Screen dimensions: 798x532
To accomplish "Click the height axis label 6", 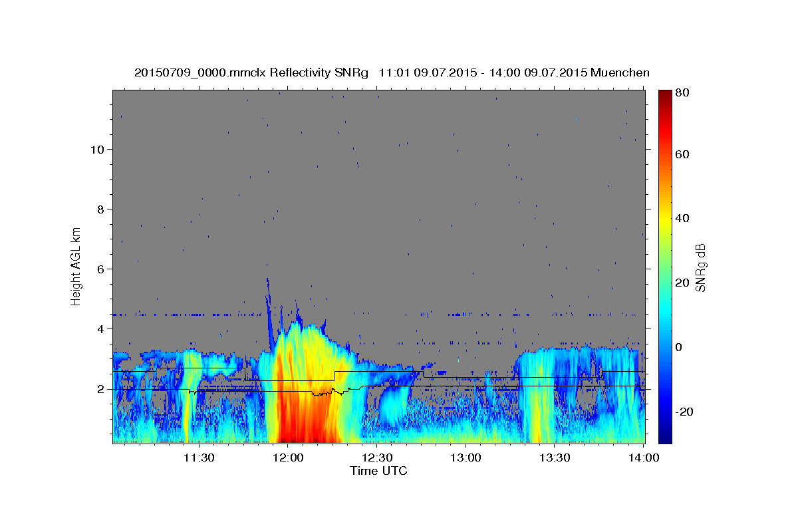I will point(101,269).
